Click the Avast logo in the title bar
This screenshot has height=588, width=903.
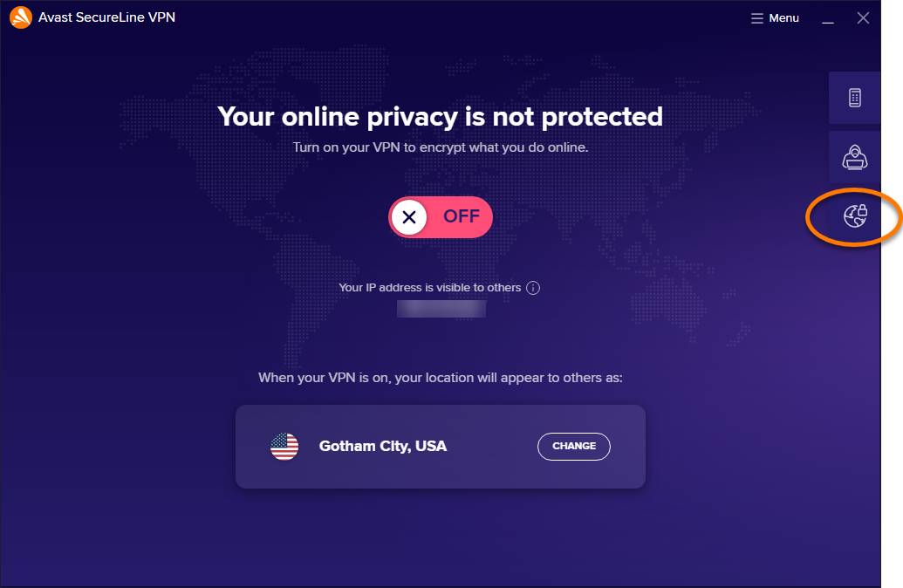click(21, 17)
